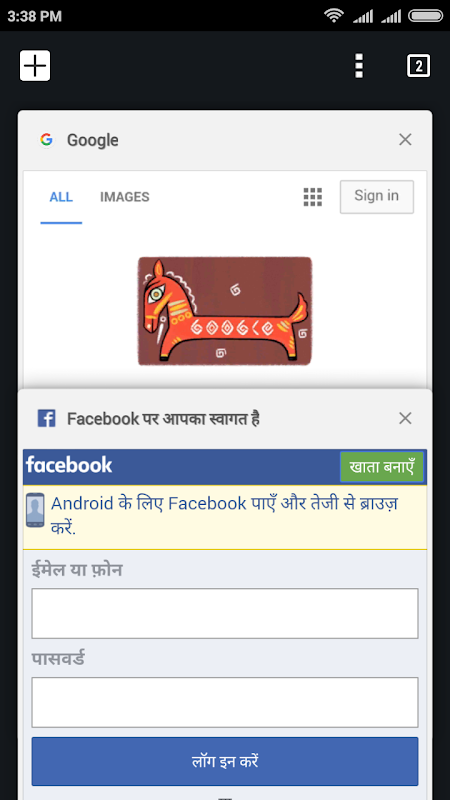Open the three-dot overflow menu
Viewport: 450px width, 800px height.
click(359, 65)
